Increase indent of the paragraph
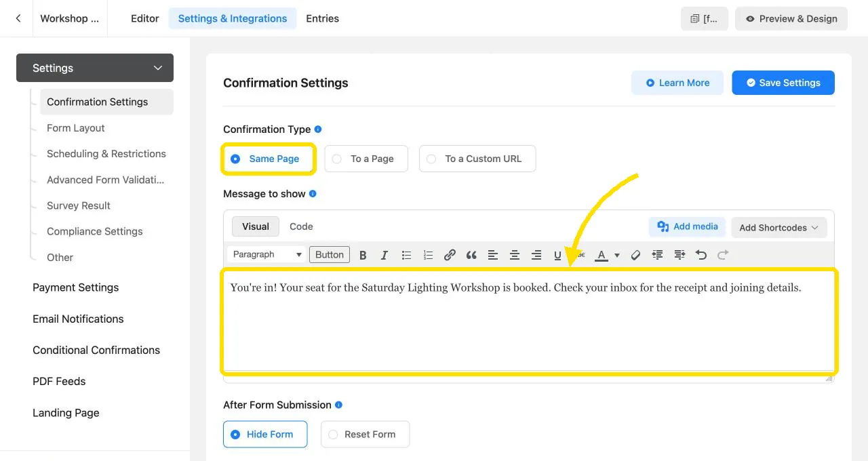Screen dimensions: 868x461 (679, 255)
